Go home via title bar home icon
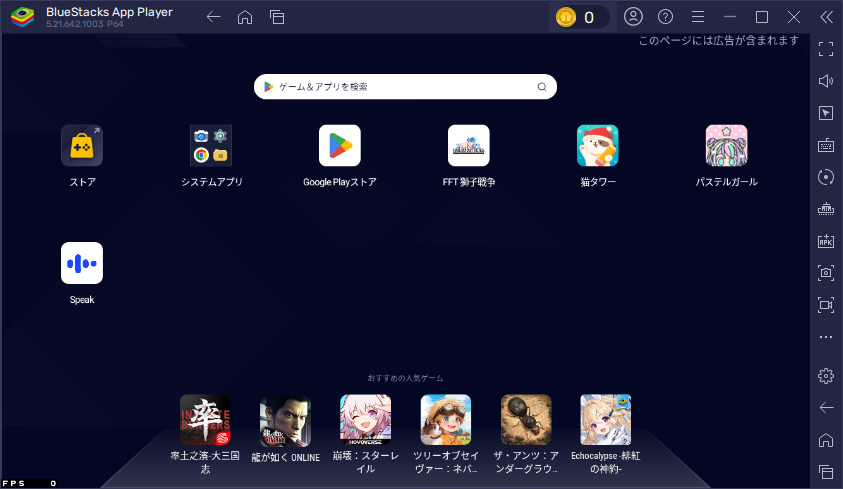 click(245, 17)
